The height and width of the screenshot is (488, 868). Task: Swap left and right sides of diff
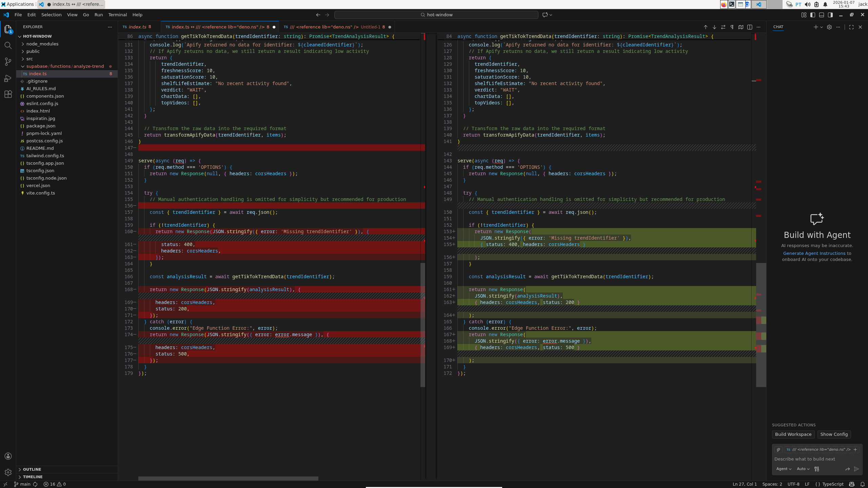tap(723, 27)
